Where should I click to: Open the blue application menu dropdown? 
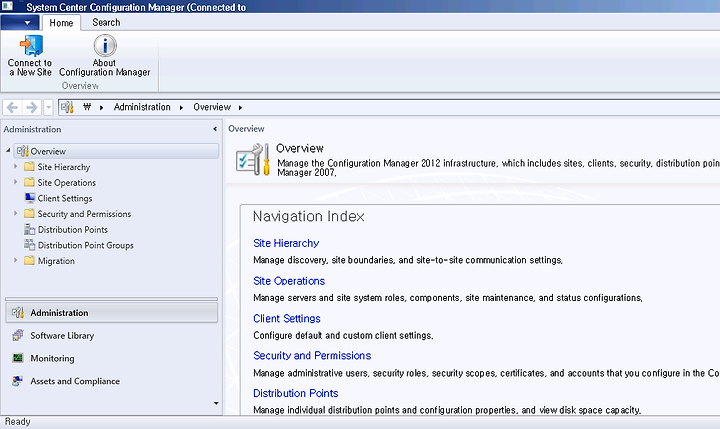coord(20,23)
